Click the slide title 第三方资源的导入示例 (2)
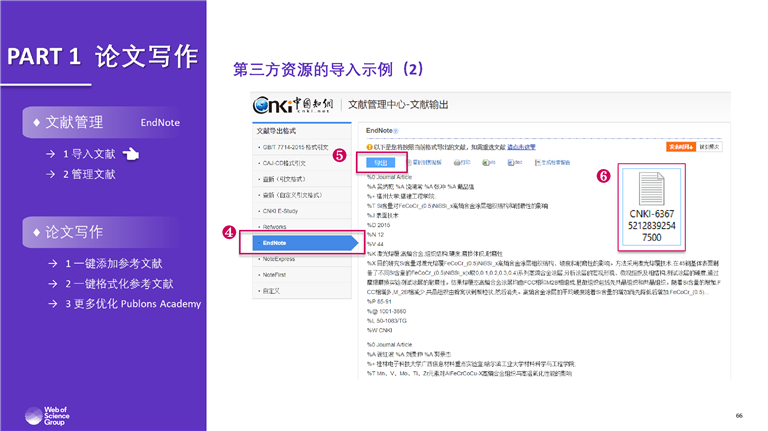The image size is (768, 431). coord(328,70)
